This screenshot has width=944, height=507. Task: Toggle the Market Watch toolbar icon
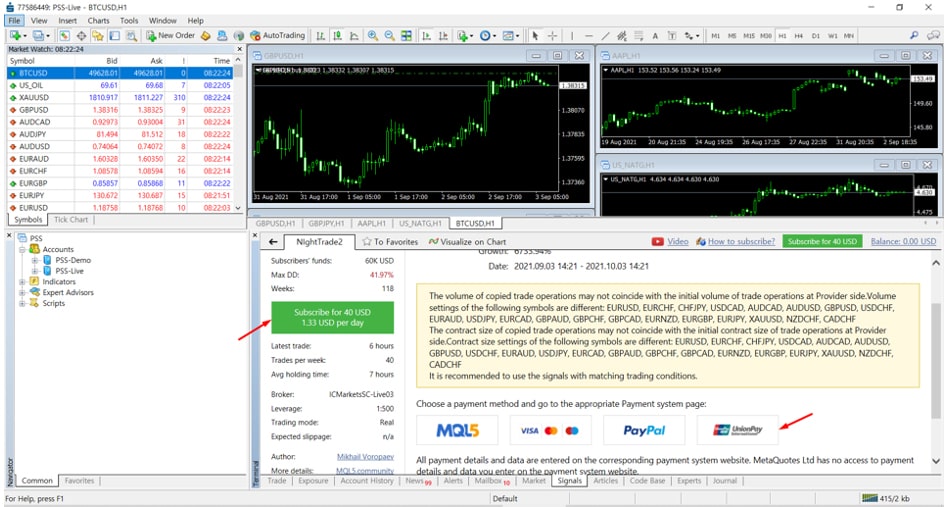(x=64, y=36)
